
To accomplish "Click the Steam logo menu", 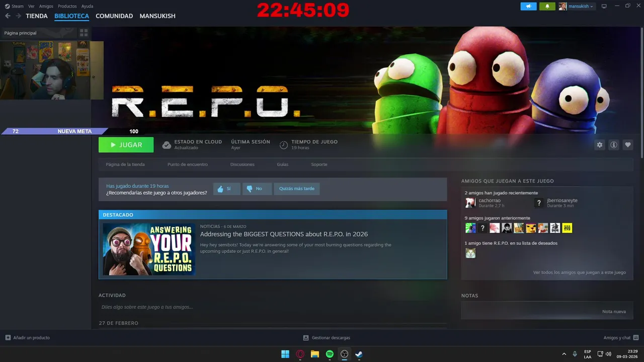I will point(14,6).
